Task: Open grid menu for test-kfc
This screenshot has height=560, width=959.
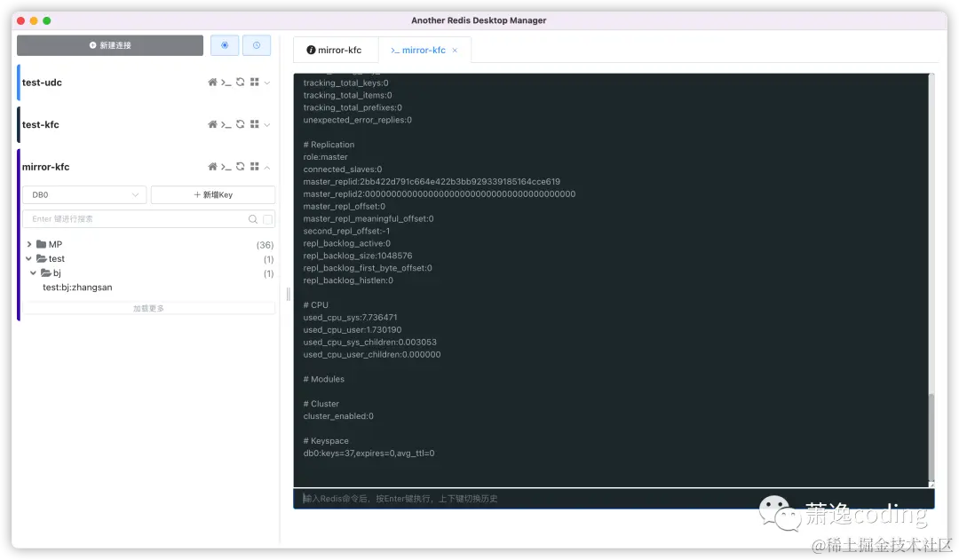Action: (x=255, y=124)
